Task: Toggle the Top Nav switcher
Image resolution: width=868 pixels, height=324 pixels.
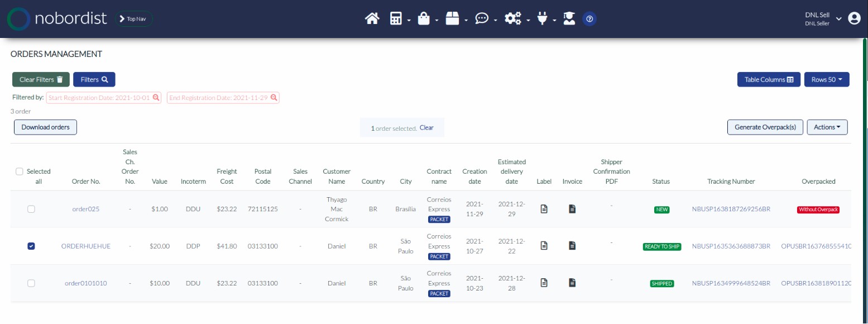Action: tap(134, 19)
